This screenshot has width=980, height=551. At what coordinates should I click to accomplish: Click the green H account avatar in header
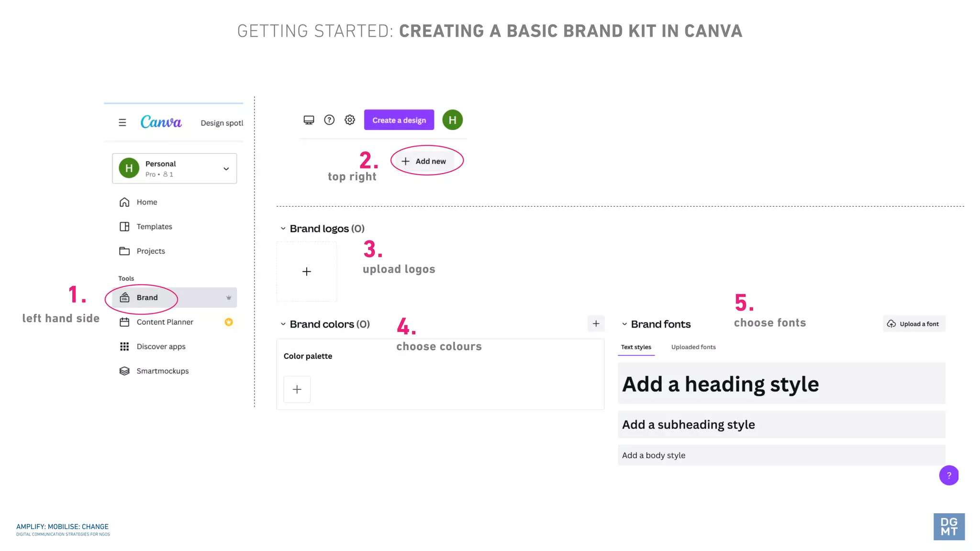coord(452,120)
